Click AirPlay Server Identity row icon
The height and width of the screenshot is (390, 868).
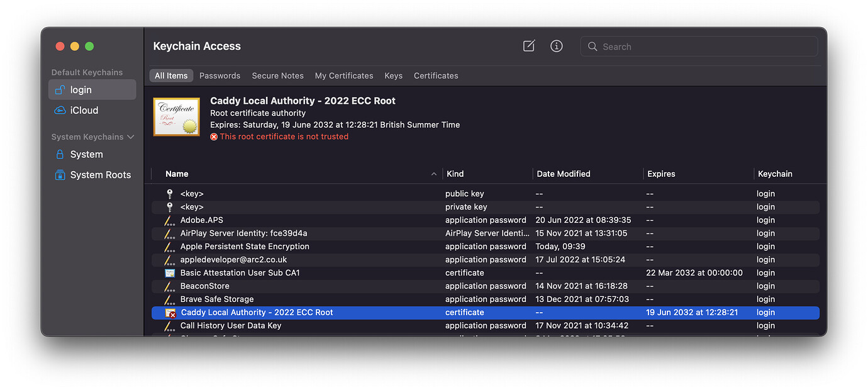[169, 233]
